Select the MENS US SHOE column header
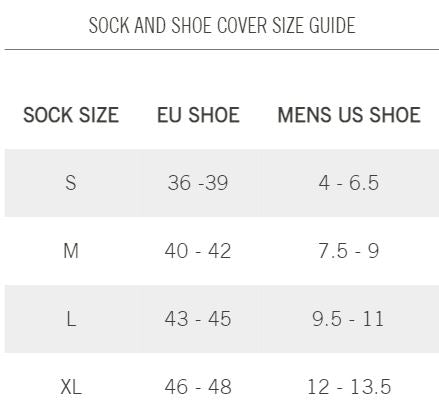This screenshot has width=439, height=414. 349,115
